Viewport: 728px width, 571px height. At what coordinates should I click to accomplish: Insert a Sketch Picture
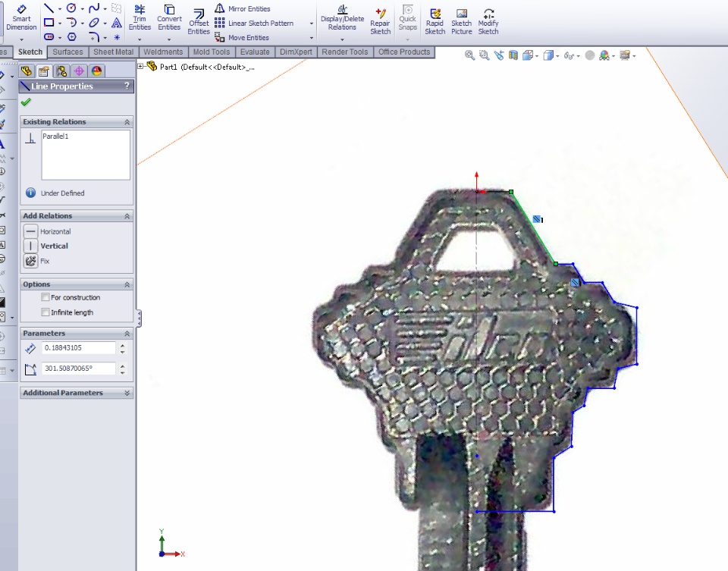point(462,21)
